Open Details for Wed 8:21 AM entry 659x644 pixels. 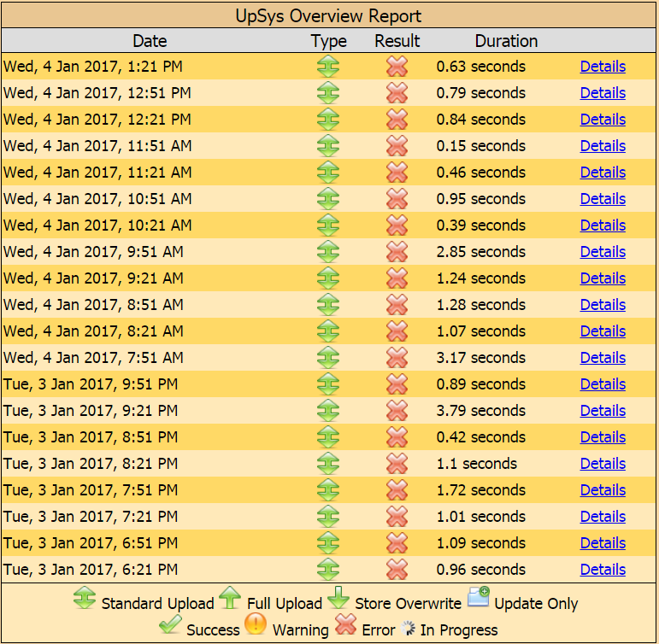click(x=603, y=331)
